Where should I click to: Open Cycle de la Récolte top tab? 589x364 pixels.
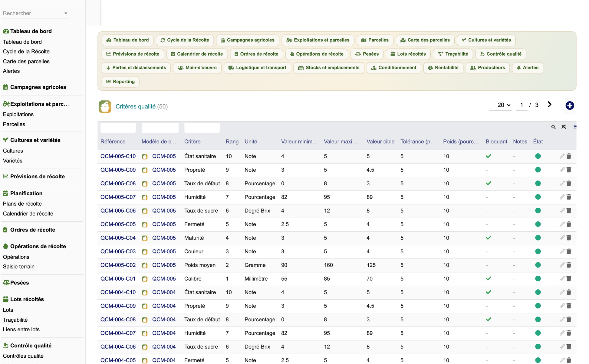pos(185,40)
